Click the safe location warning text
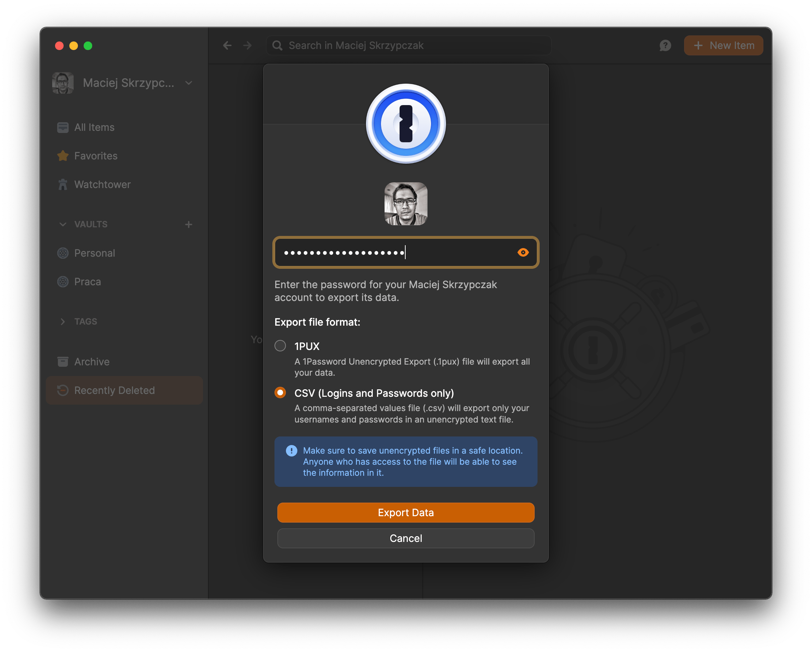 click(x=413, y=462)
